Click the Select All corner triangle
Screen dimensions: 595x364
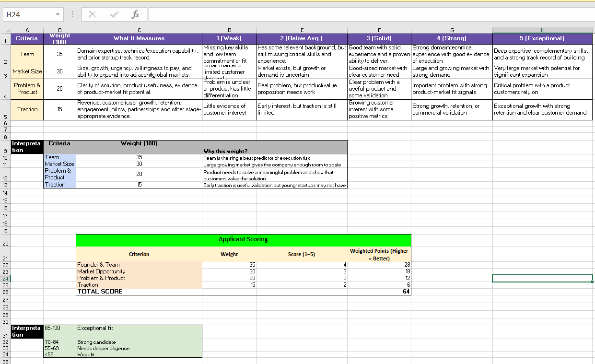[x=6, y=30]
